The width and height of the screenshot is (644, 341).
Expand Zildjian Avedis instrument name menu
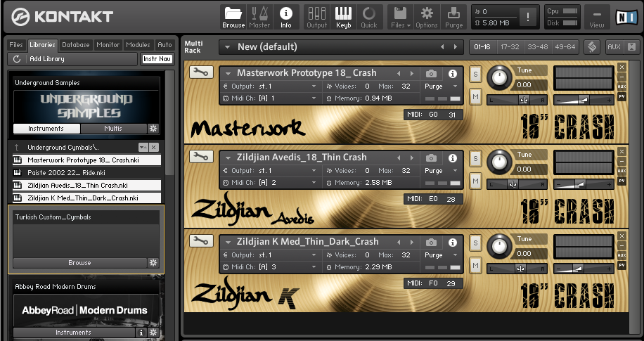(228, 157)
